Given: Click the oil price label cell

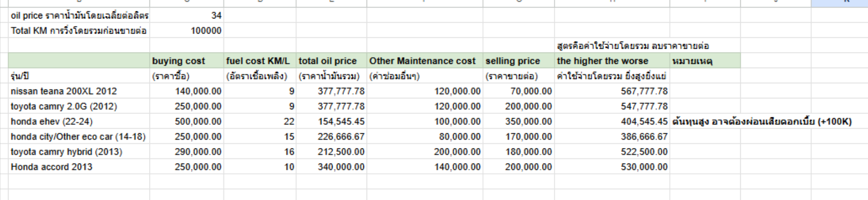Looking at the screenshot, I should 79,16.
